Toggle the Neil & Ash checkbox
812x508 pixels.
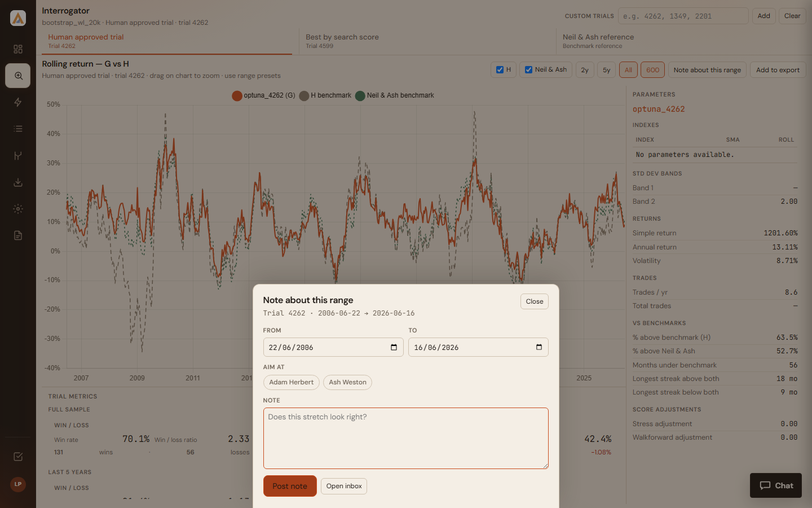[528, 70]
